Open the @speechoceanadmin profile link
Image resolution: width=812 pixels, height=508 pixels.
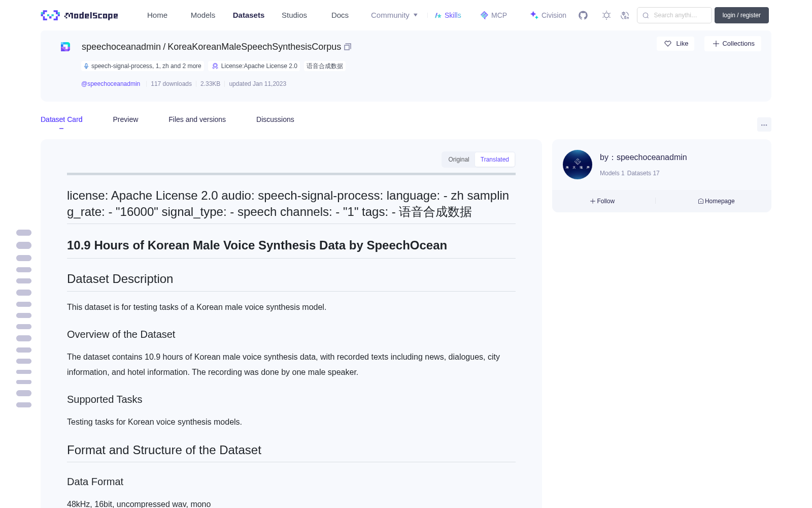click(111, 84)
